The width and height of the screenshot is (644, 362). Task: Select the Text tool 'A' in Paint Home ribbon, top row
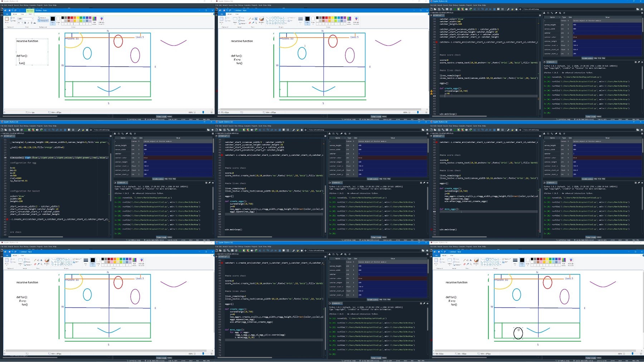coord(256,19)
